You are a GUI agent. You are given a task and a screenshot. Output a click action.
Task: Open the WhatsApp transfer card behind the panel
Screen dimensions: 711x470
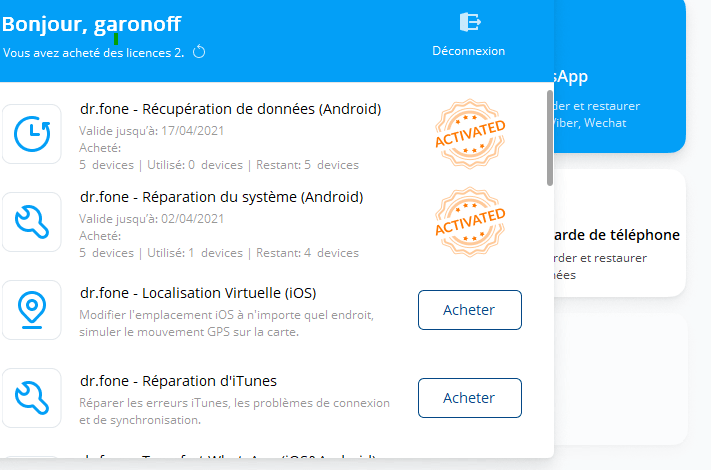pos(619,76)
